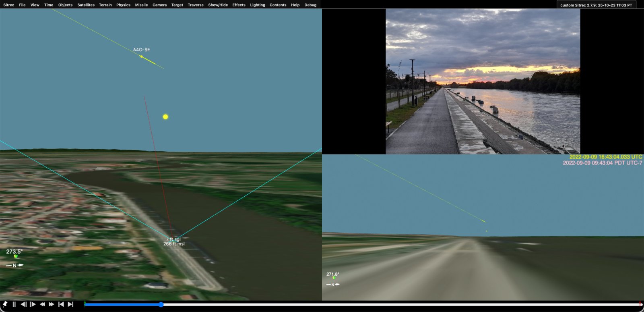Click the 273.5° compass heading indicator
Screen dimensions: 644x312
pos(14,252)
